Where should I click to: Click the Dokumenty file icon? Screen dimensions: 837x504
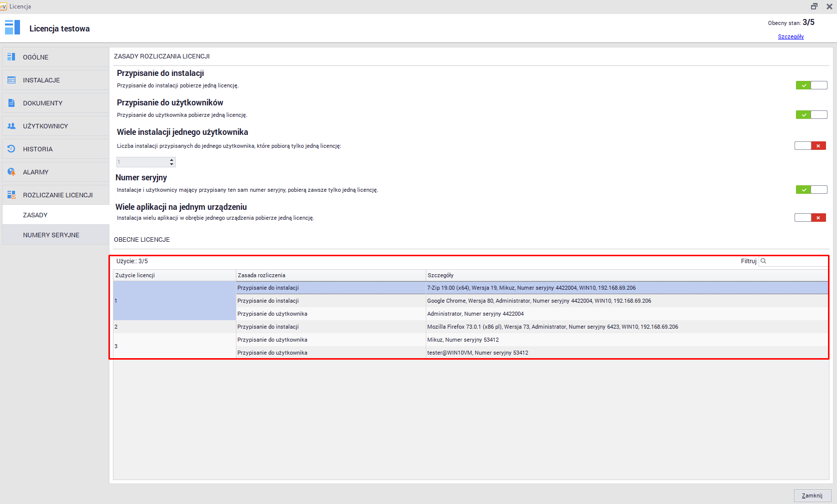pos(11,103)
